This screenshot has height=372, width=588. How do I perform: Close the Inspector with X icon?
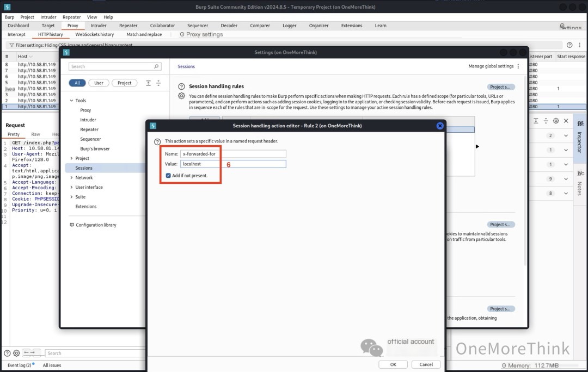tap(566, 121)
